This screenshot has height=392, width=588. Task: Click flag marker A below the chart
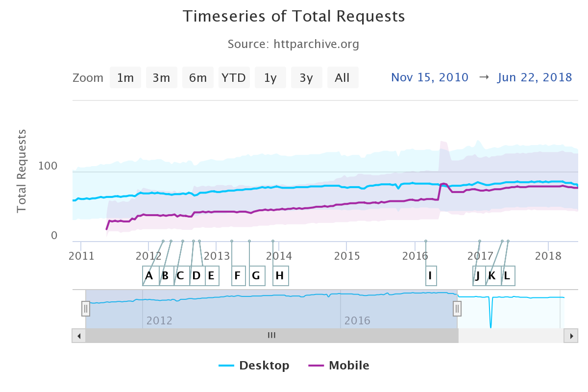click(149, 275)
